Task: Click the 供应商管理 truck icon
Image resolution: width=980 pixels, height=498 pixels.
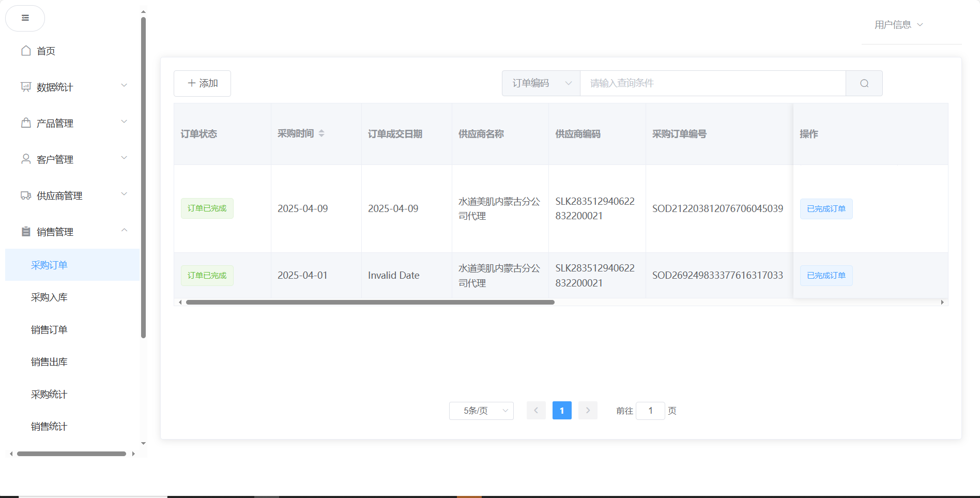Action: pos(26,195)
